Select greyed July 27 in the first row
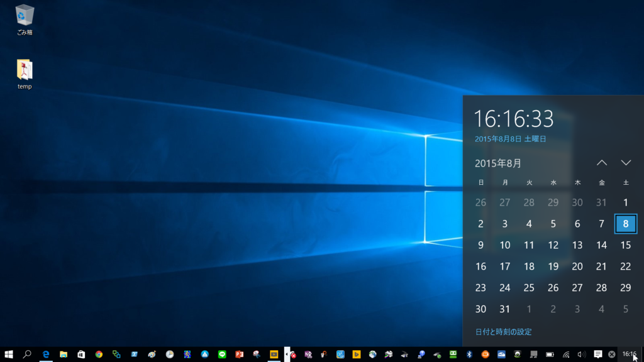This screenshot has width=644, height=362. click(505, 202)
